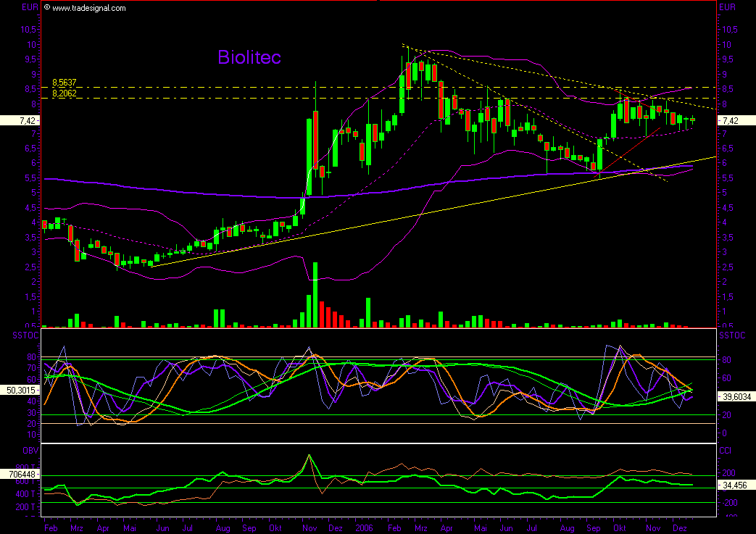Viewport: 756px width, 534px height.
Task: Click the Nov label beneath the volume spike
Action: pyautogui.click(x=310, y=527)
